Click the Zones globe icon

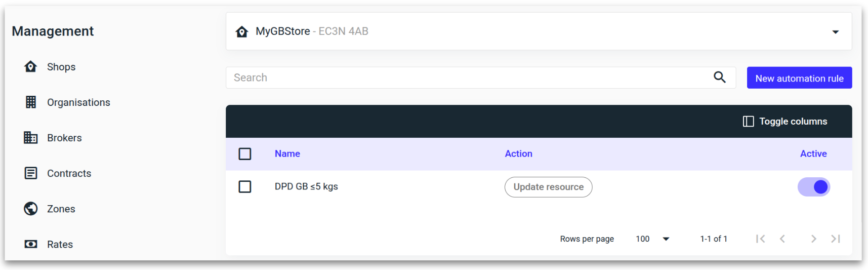[x=31, y=209]
